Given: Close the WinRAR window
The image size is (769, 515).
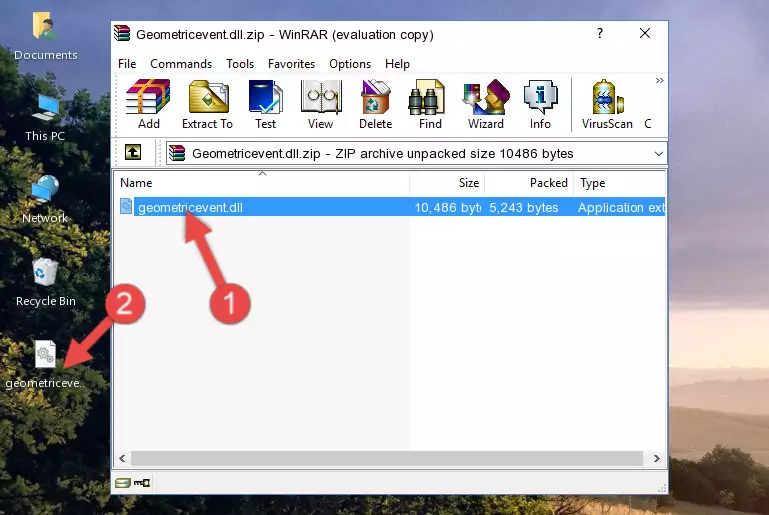Looking at the screenshot, I should tap(645, 33).
